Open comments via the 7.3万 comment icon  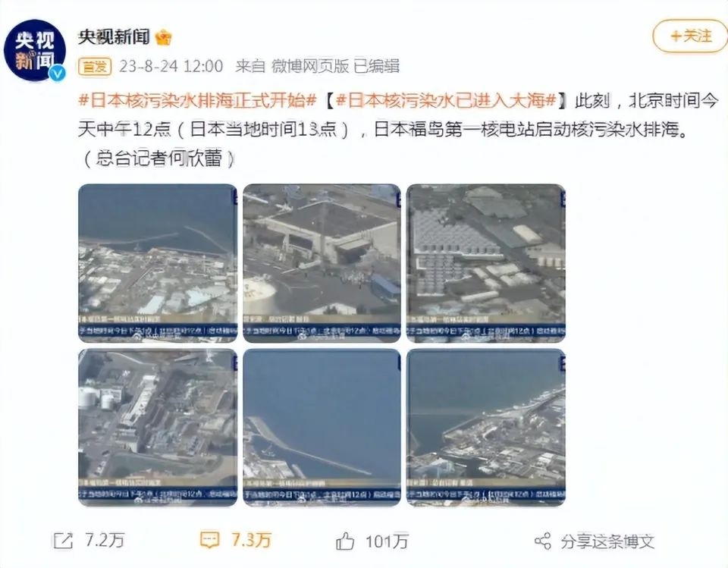click(209, 540)
